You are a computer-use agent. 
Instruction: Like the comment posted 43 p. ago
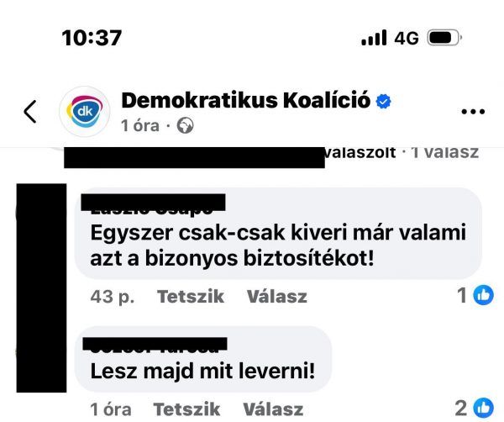(x=191, y=296)
